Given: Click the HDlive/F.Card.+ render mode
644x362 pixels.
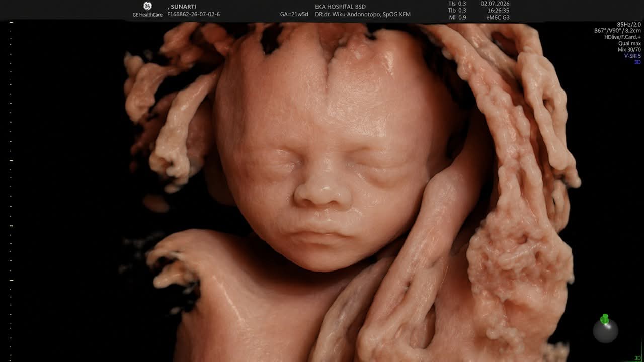Looking at the screenshot, I should pyautogui.click(x=622, y=37).
